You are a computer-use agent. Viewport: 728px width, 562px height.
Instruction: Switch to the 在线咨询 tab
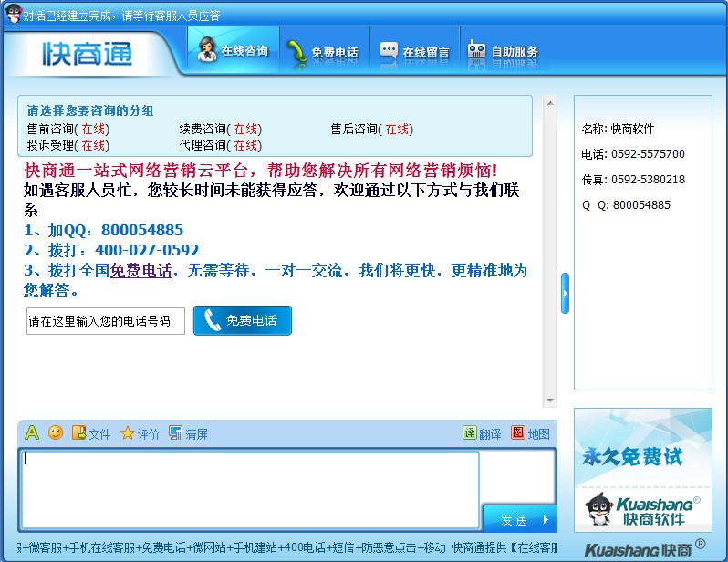pyautogui.click(x=234, y=52)
